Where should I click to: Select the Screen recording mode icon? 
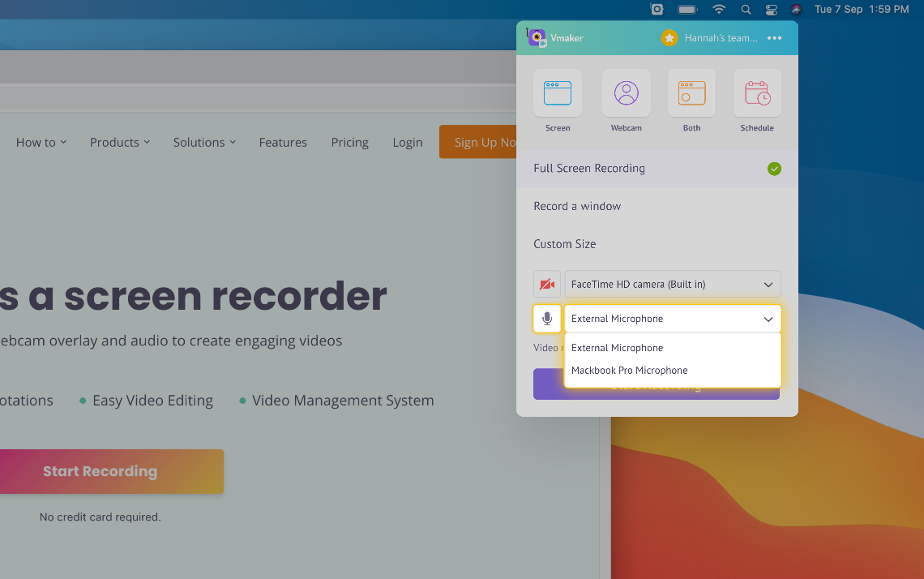(558, 92)
